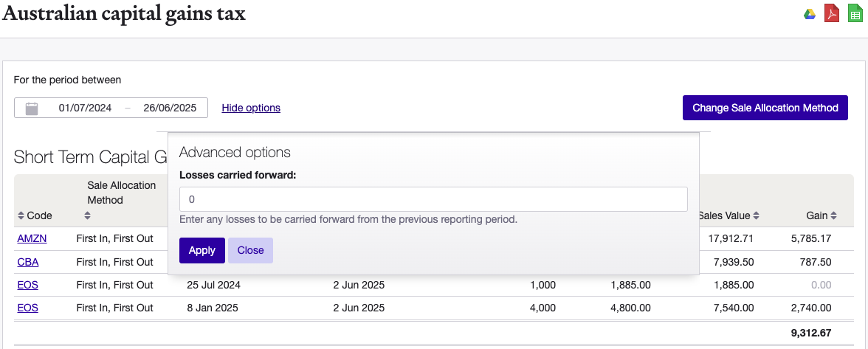The width and height of the screenshot is (868, 349).
Task: Open the AMZN holding link
Action: coord(30,238)
